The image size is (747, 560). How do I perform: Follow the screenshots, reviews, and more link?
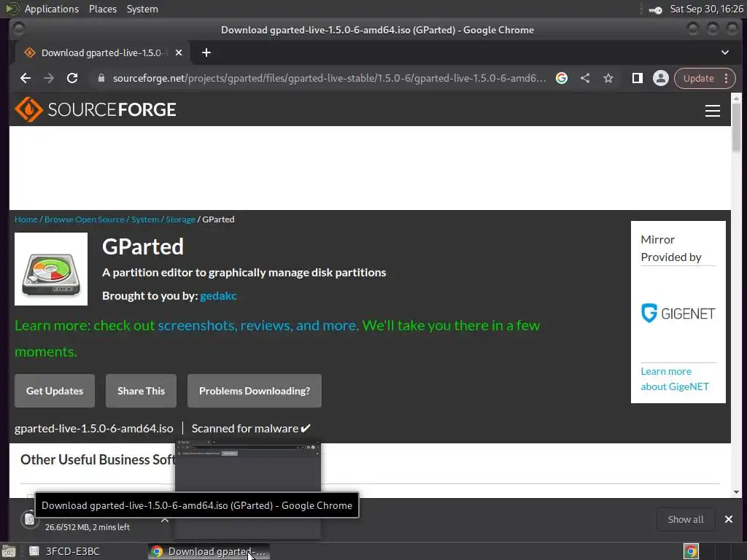(x=258, y=326)
